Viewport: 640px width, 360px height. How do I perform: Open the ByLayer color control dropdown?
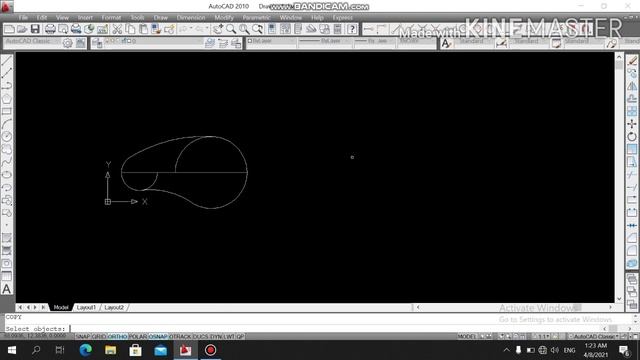pyautogui.click(x=271, y=41)
